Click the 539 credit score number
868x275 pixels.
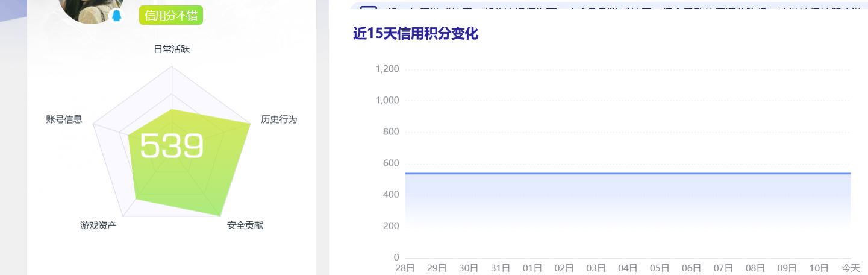[172, 146]
